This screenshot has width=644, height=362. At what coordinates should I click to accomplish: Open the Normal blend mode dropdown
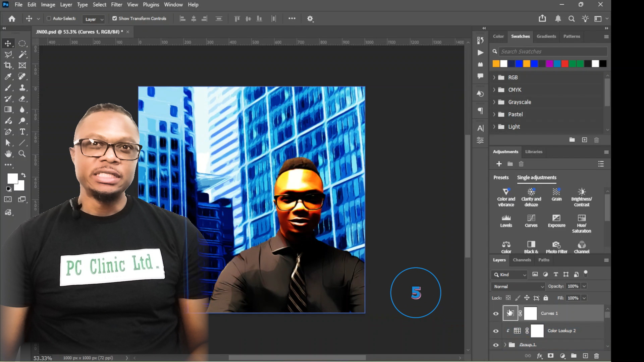point(518,287)
